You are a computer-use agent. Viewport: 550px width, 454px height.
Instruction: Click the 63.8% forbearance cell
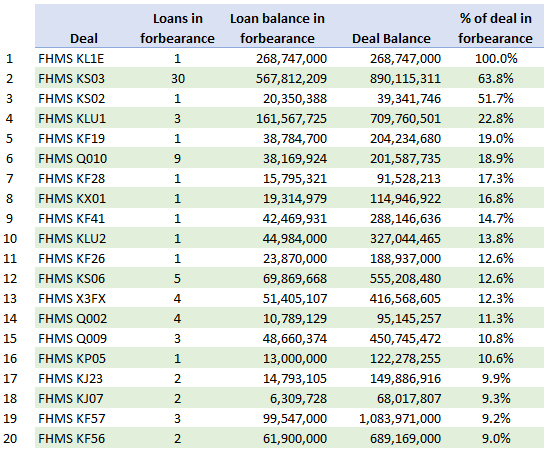tap(496, 78)
